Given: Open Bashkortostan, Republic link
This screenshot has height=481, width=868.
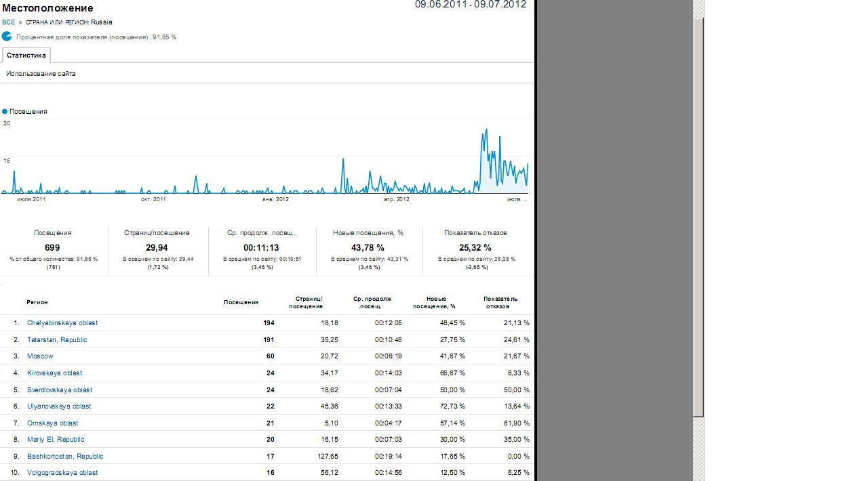Looking at the screenshot, I should tap(65, 457).
